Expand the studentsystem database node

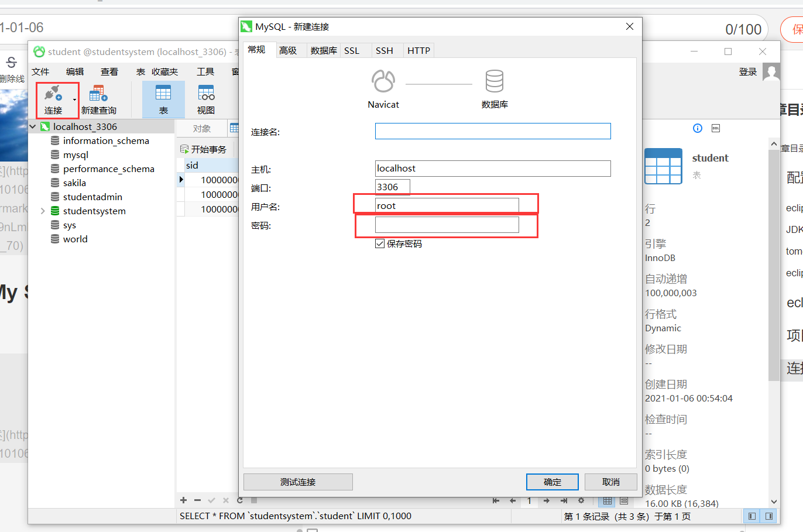pyautogui.click(x=43, y=211)
